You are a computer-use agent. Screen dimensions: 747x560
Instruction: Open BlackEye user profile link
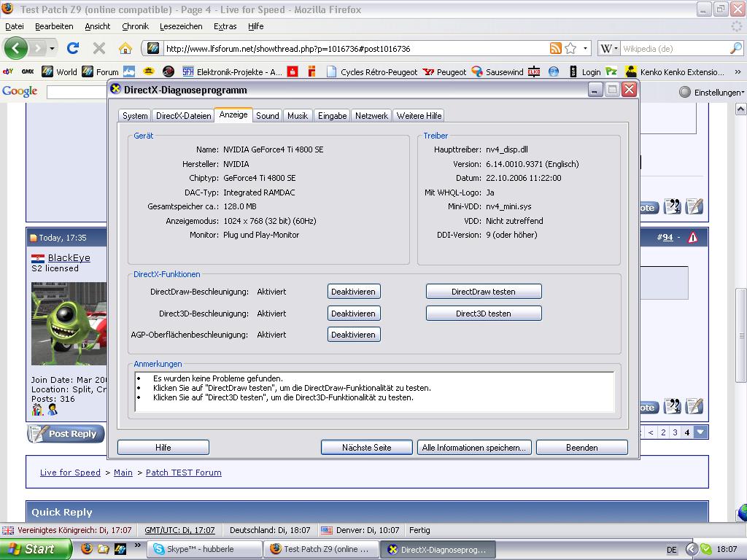69,257
